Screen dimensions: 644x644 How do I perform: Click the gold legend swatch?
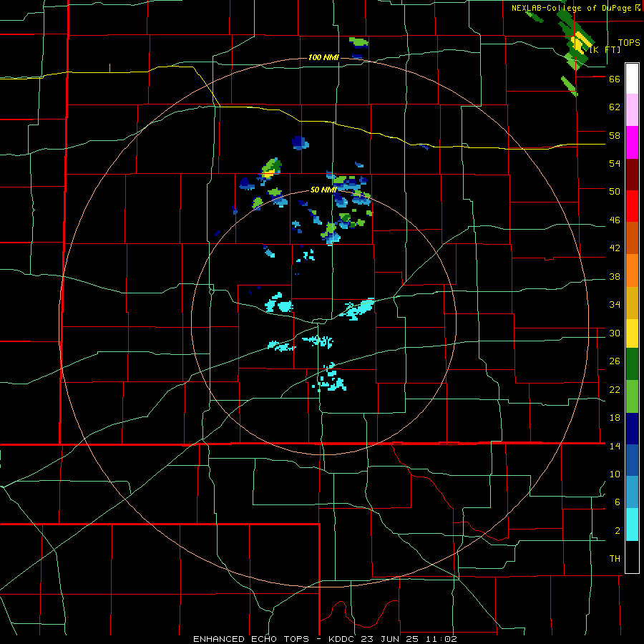pos(632,303)
